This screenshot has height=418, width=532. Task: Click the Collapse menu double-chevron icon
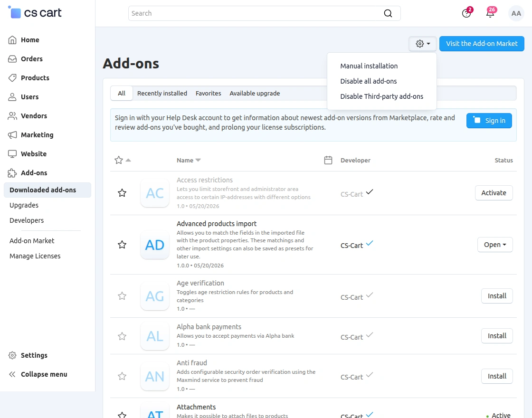pyautogui.click(x=12, y=374)
